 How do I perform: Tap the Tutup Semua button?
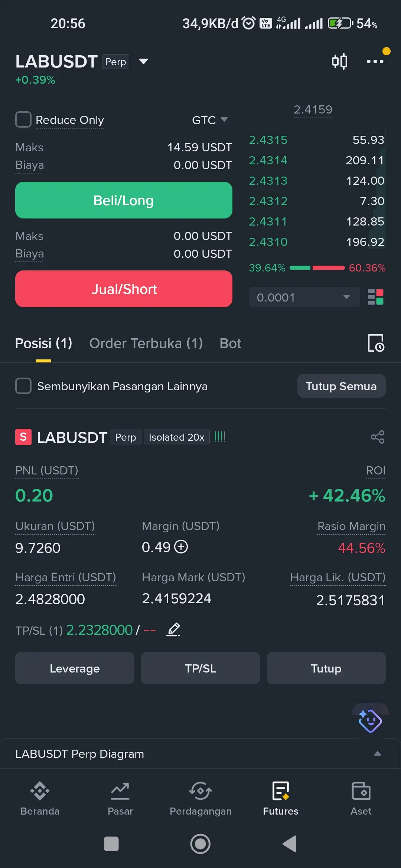point(341,386)
